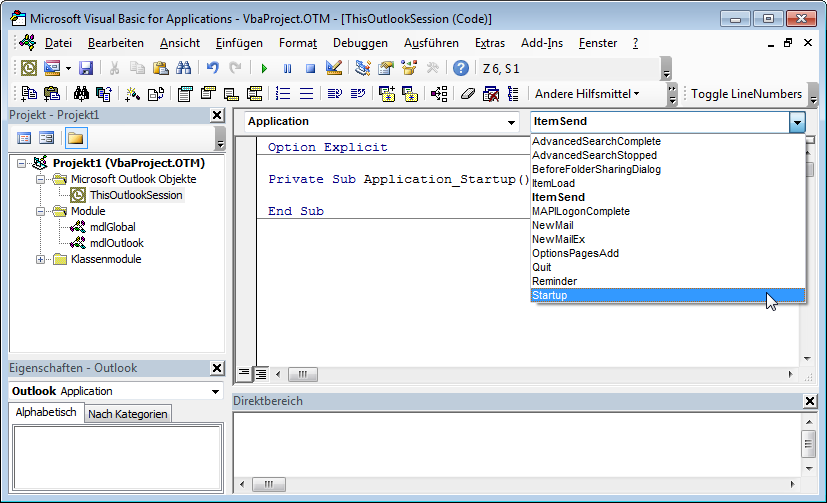Select ThisOutlookSession in the project tree
827x503 pixels.
pyautogui.click(x=136, y=195)
